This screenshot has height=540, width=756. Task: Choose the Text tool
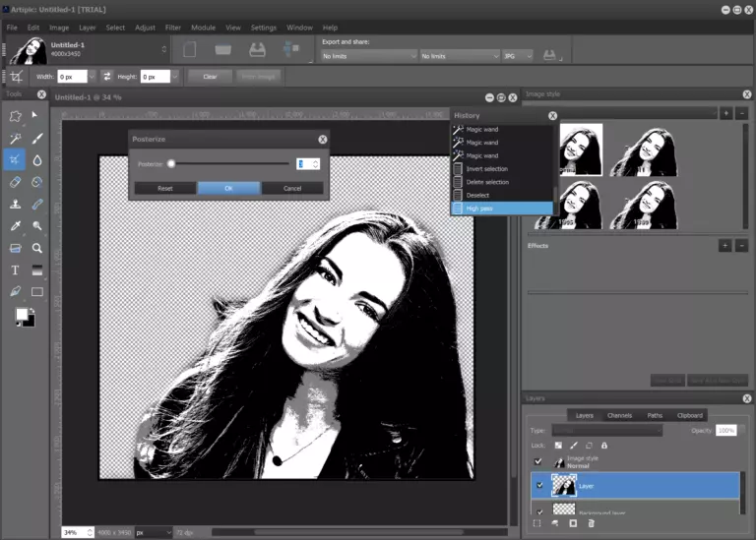click(x=15, y=270)
